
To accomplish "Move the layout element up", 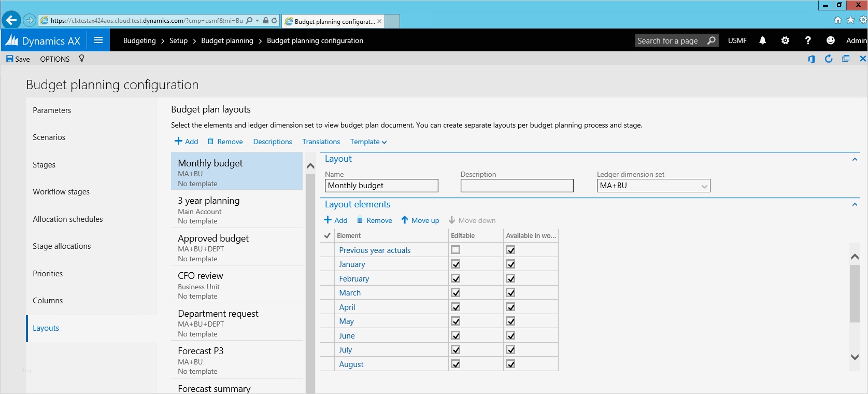I will click(420, 220).
